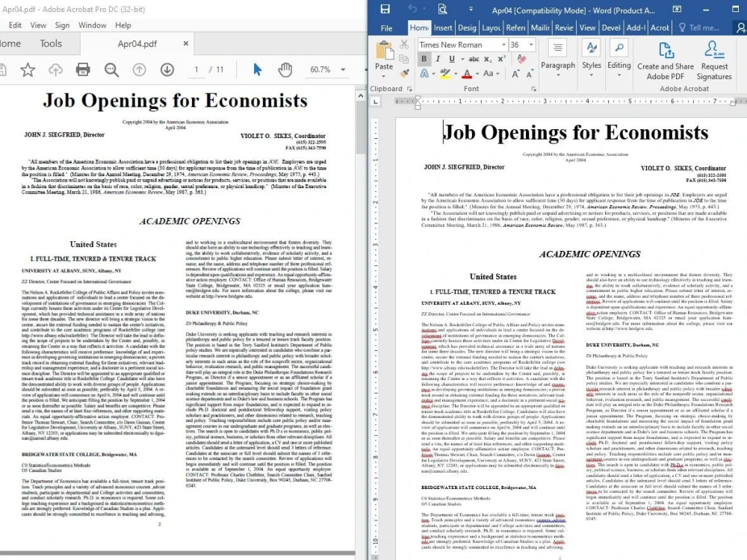Open the font color dropdown arrow
The width and height of the screenshot is (747, 560).
[x=477, y=74]
